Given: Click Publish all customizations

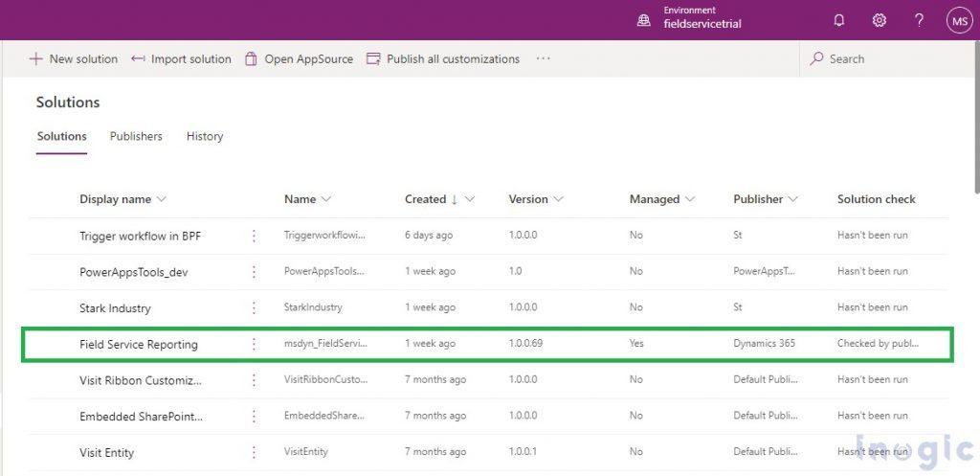Looking at the screenshot, I should point(443,58).
